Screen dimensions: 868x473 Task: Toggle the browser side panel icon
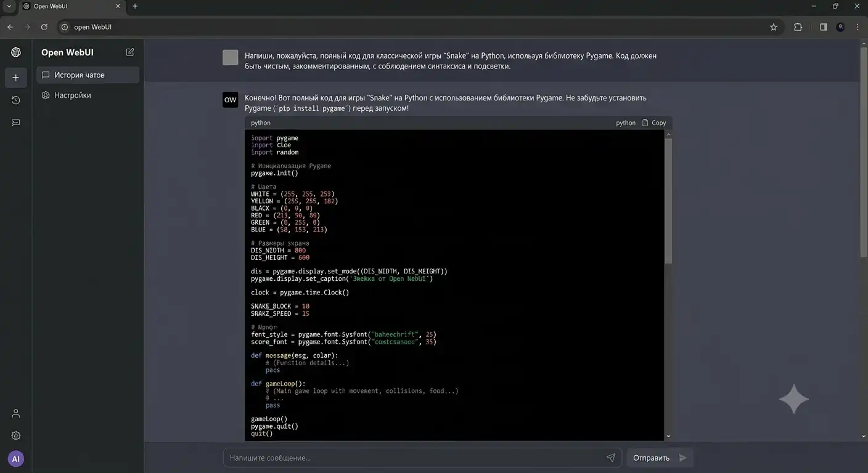pyautogui.click(x=823, y=27)
